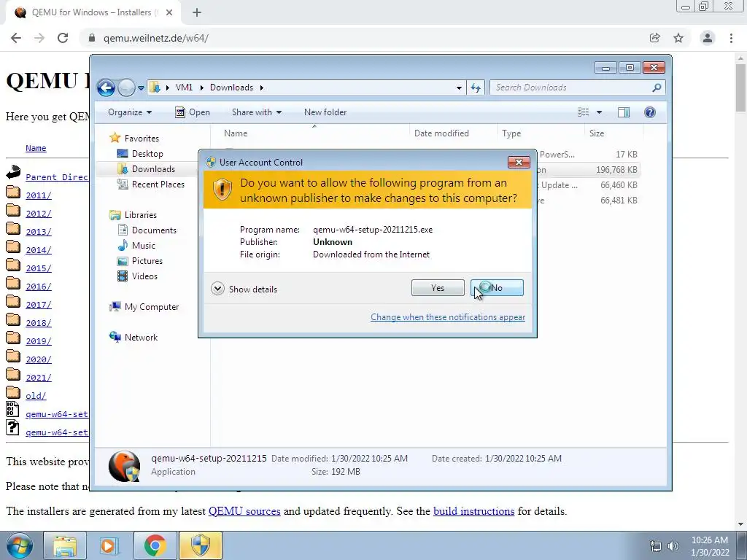Open old/ directory link
Viewport: 747px width, 560px height.
coord(36,396)
